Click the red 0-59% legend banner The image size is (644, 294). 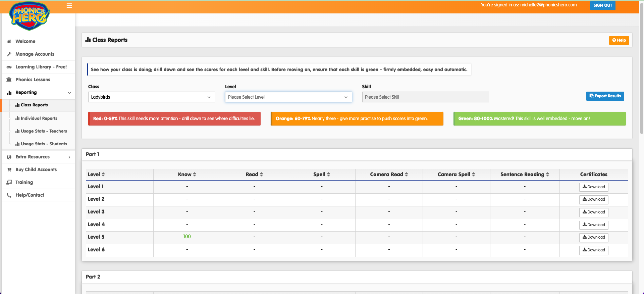pos(174,119)
